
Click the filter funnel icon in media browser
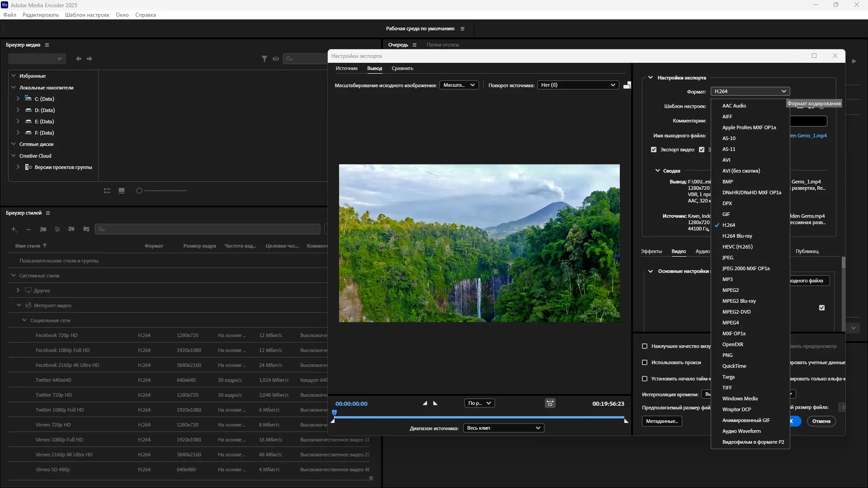(264, 59)
